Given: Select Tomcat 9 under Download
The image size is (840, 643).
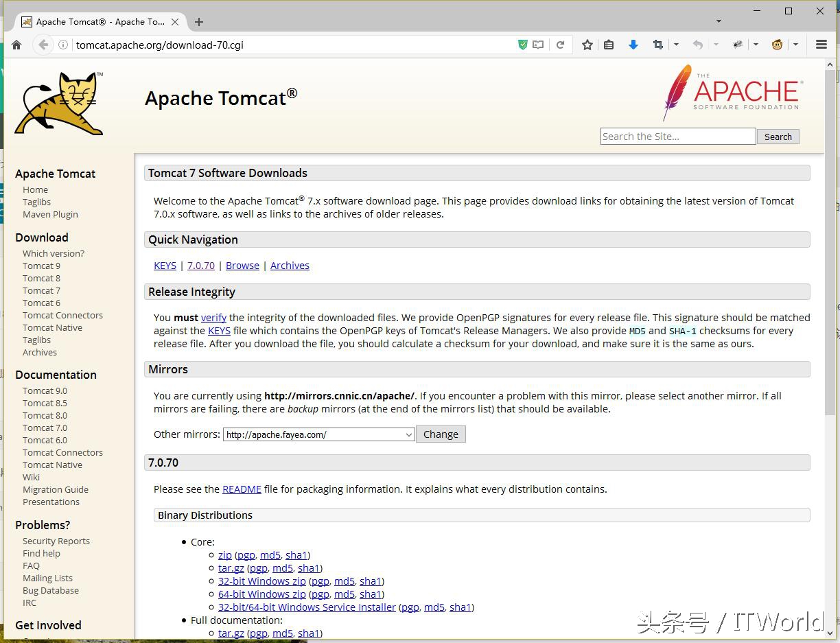Looking at the screenshot, I should [41, 266].
